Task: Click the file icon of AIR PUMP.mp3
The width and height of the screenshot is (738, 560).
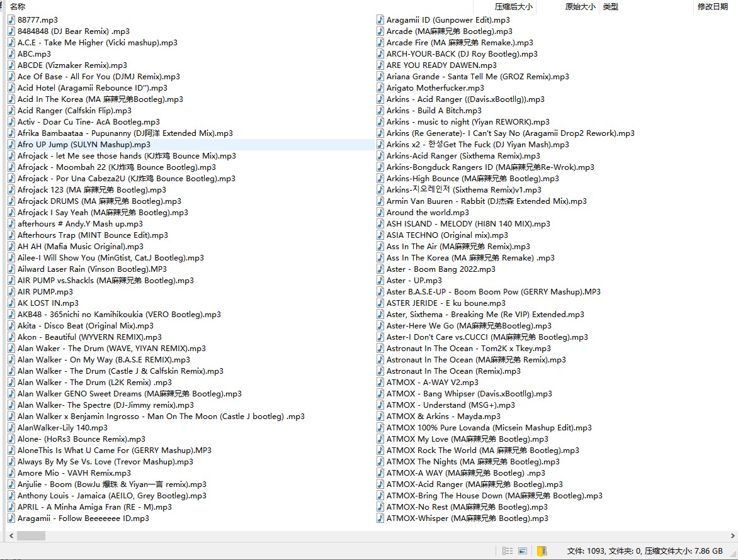Action: [11, 291]
